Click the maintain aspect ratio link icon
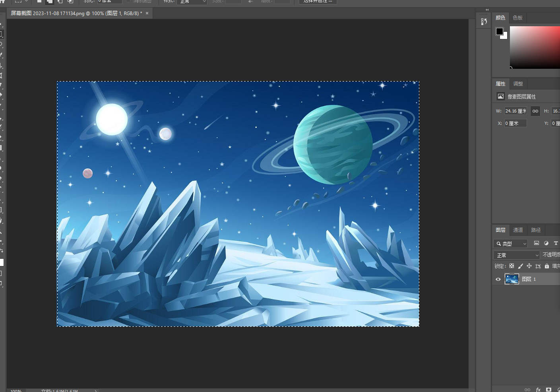Viewport: 560px width, 392px height. coord(535,111)
